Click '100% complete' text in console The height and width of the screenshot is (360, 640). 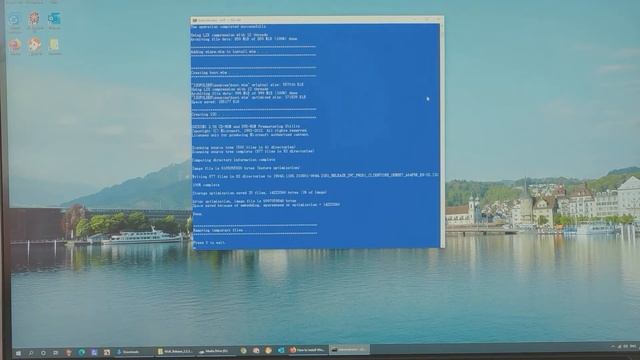tap(206, 185)
